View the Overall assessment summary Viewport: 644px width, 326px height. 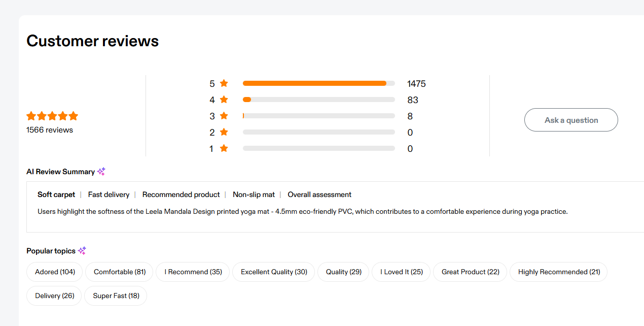pos(319,194)
